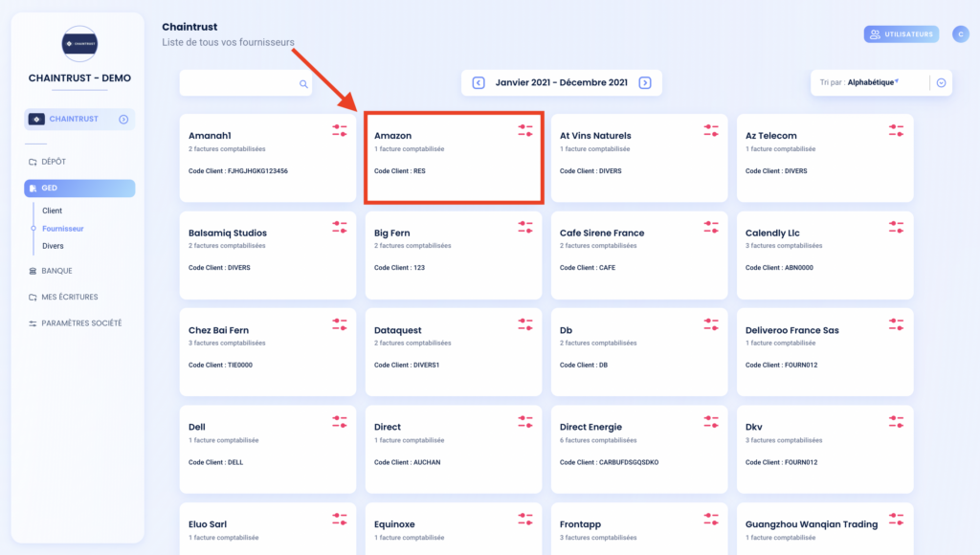Viewport: 980px width, 555px height.
Task: Open the GED menu item
Action: (79, 189)
